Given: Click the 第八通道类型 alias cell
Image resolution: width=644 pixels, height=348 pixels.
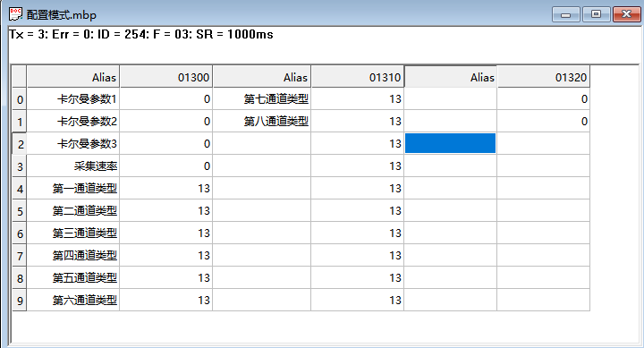Looking at the screenshot, I should [x=261, y=121].
